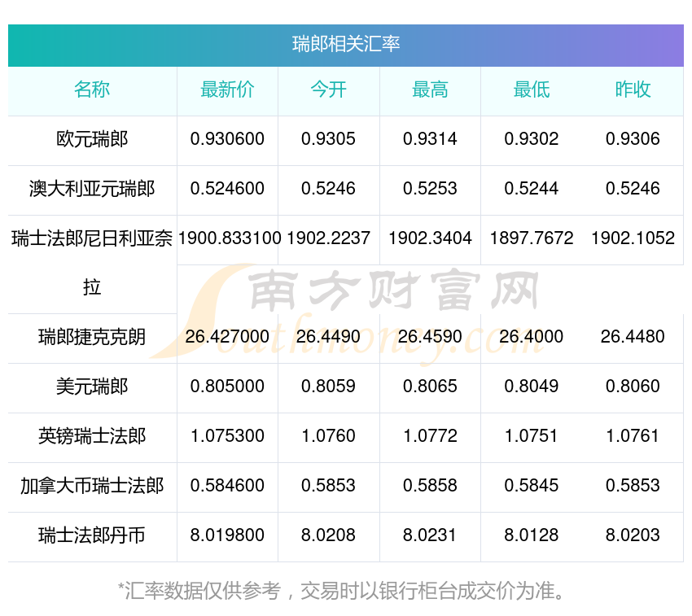Click latest price 1900.833100
The image size is (692, 616).
pos(230,238)
